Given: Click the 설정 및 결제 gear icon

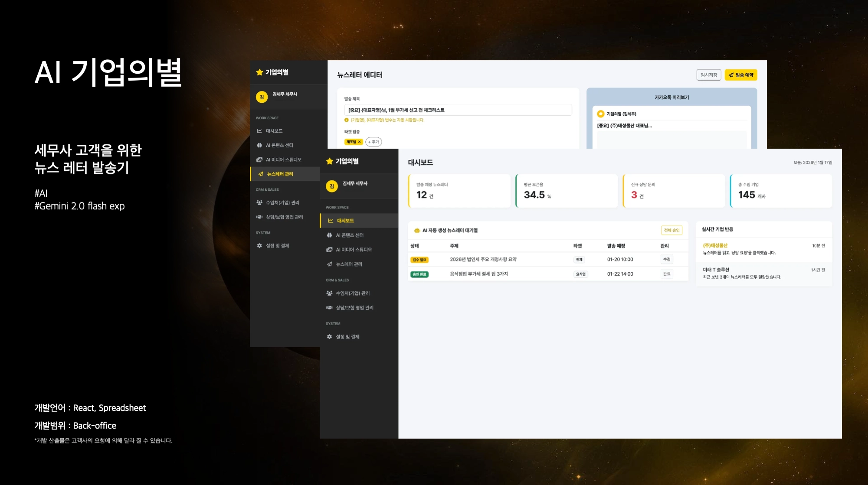Looking at the screenshot, I should coord(329,337).
